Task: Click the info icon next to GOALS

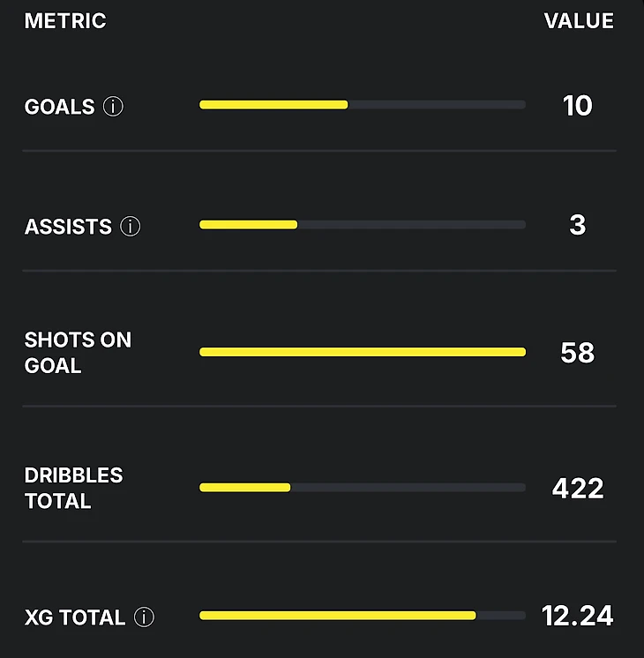Action: click(x=113, y=107)
